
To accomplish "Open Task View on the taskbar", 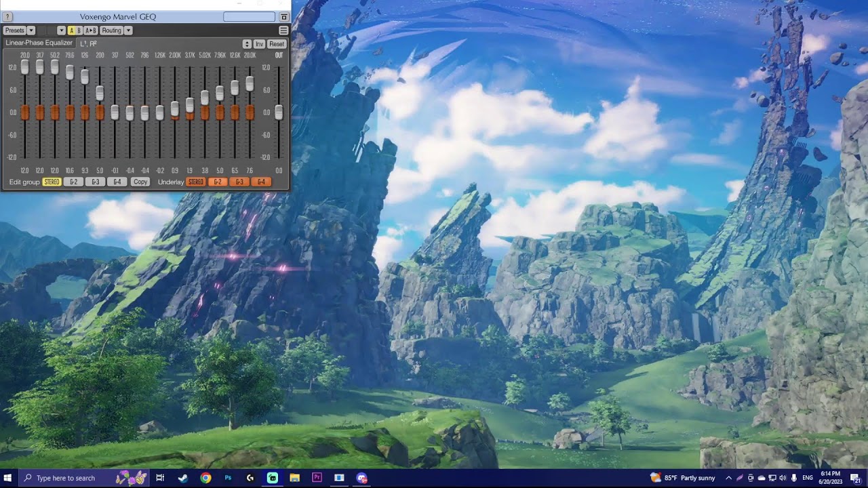I will [160, 478].
